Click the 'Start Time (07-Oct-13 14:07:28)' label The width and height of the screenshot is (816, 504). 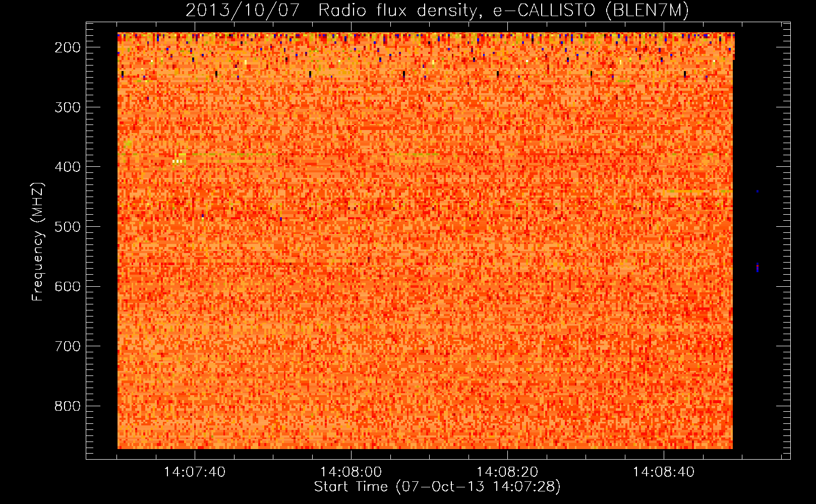(x=437, y=487)
